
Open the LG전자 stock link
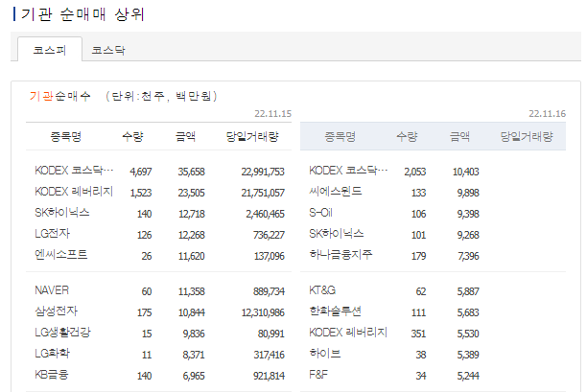52,234
